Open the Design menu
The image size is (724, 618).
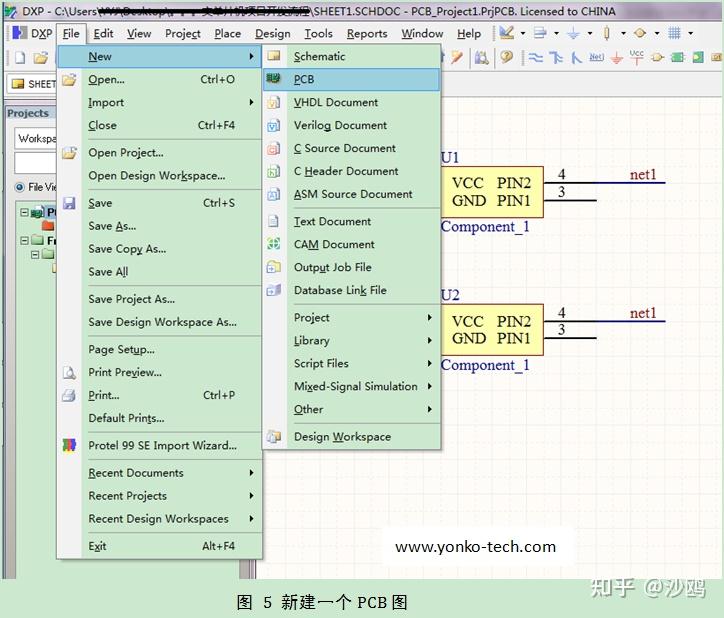[x=273, y=34]
